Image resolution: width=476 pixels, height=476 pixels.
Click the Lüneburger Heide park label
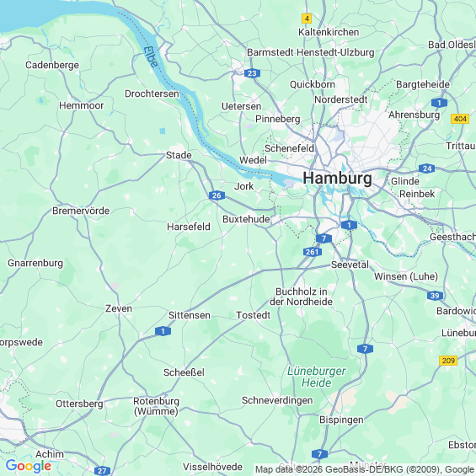[x=316, y=377]
